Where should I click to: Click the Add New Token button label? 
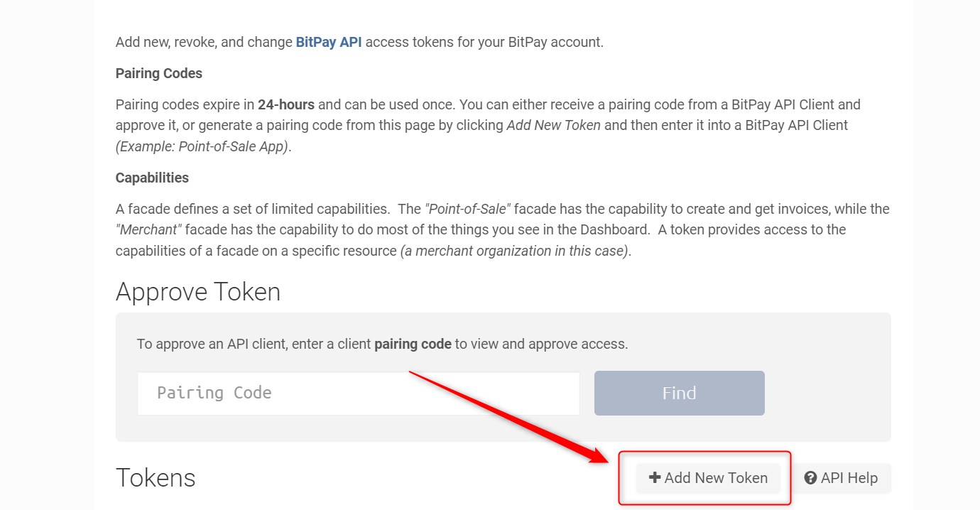click(716, 478)
